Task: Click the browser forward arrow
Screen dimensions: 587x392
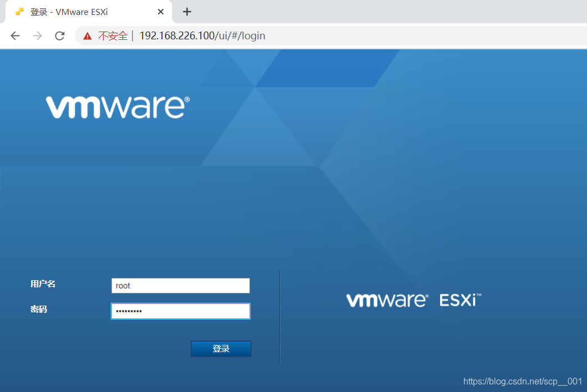Action: click(38, 36)
